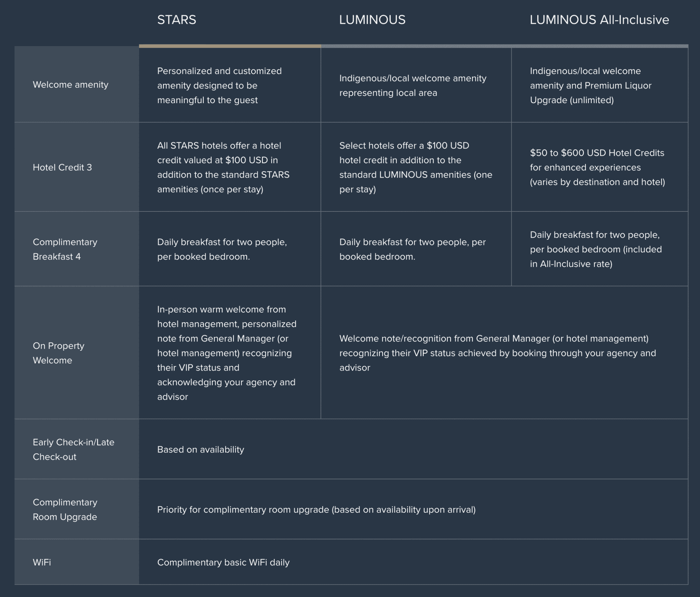This screenshot has width=700, height=597.
Task: Click the Premium Liquor Upgrade cell text
Action: [590, 85]
